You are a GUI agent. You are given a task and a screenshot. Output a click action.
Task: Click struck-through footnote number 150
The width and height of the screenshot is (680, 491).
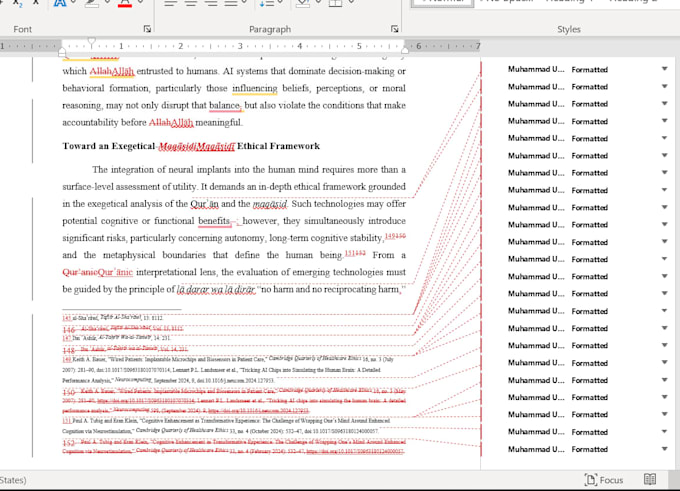click(x=69, y=392)
